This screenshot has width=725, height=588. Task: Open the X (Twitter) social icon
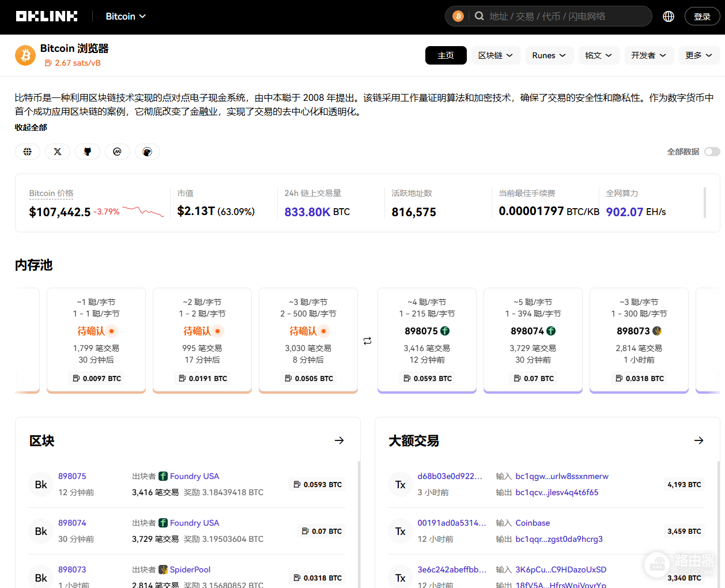58,152
